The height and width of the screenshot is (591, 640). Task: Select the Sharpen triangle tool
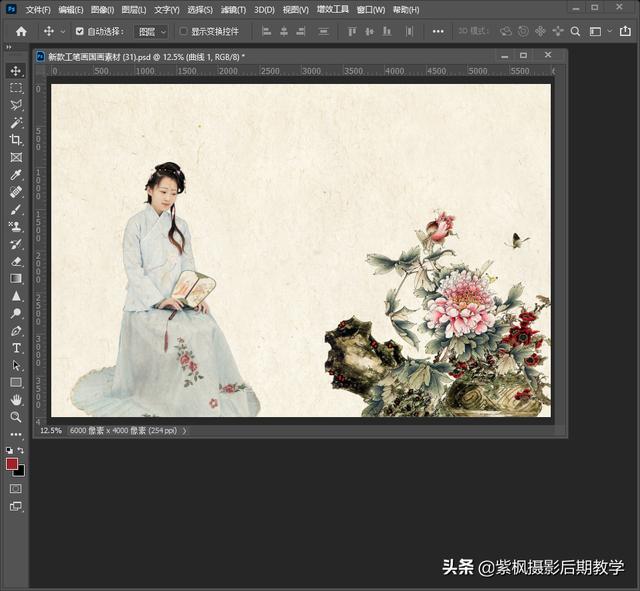(16, 296)
